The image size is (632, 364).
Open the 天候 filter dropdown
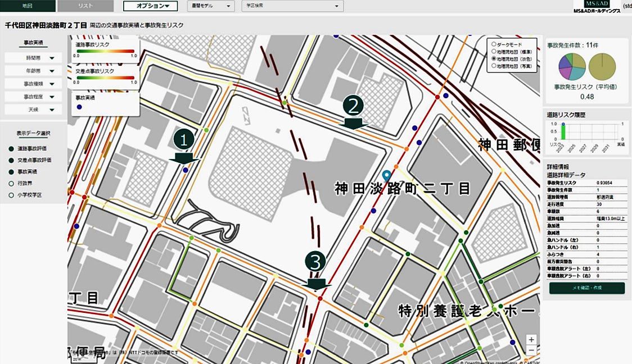coord(33,110)
